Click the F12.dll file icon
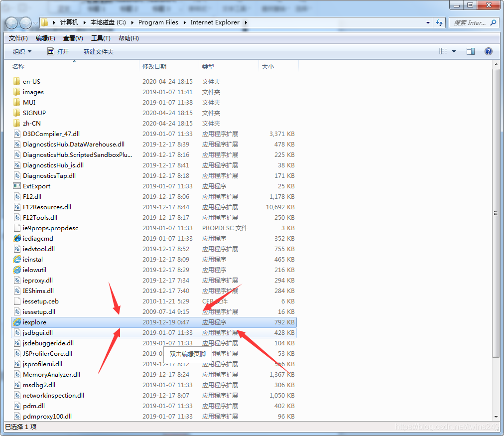This screenshot has width=504, height=436. coord(17,197)
